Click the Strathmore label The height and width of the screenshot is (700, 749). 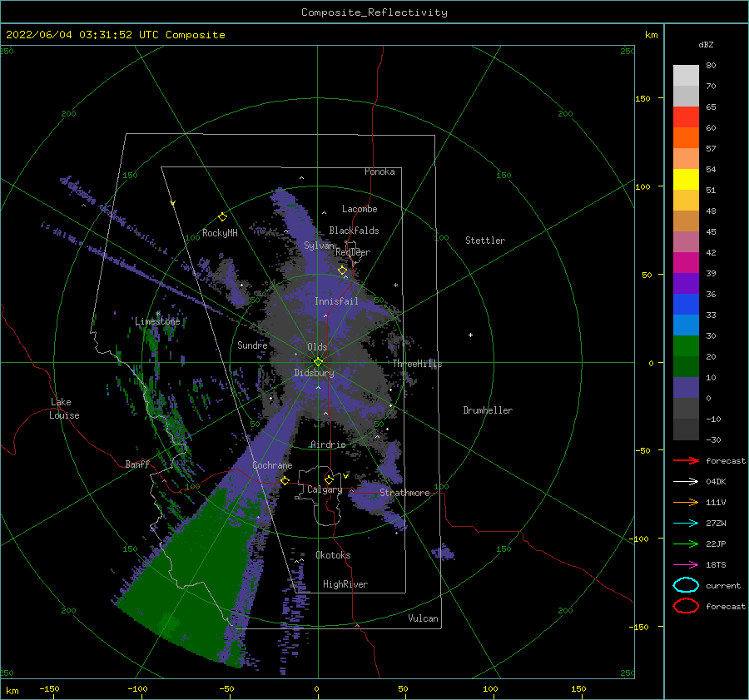404,493
